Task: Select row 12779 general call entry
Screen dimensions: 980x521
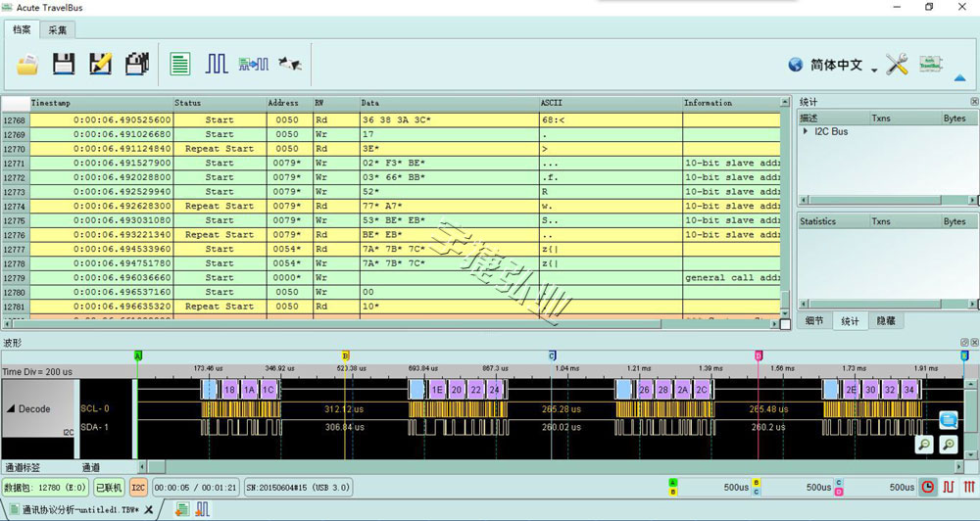Action: click(x=391, y=277)
